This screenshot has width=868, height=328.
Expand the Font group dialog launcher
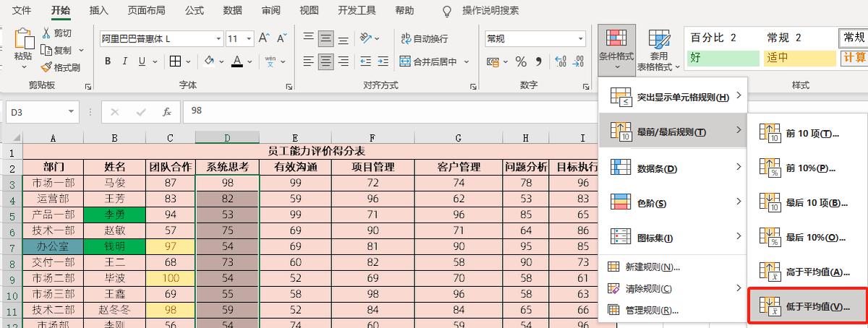pyautogui.click(x=291, y=86)
